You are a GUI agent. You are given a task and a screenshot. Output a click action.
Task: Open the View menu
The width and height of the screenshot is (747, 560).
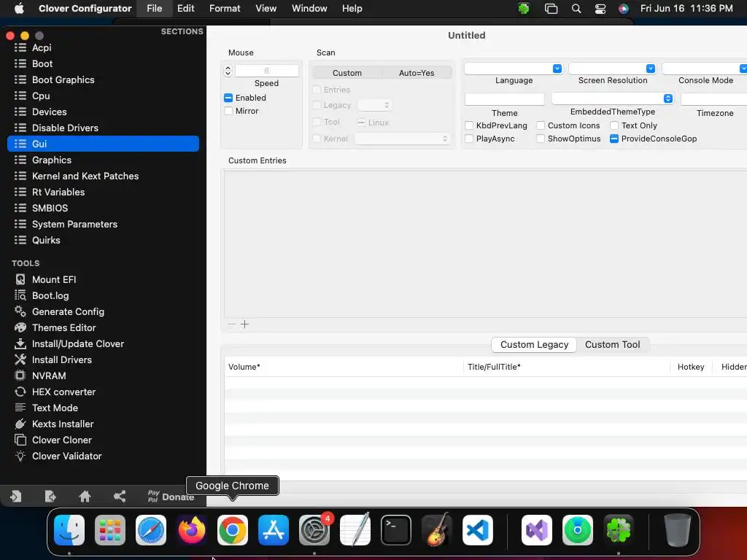266,9
